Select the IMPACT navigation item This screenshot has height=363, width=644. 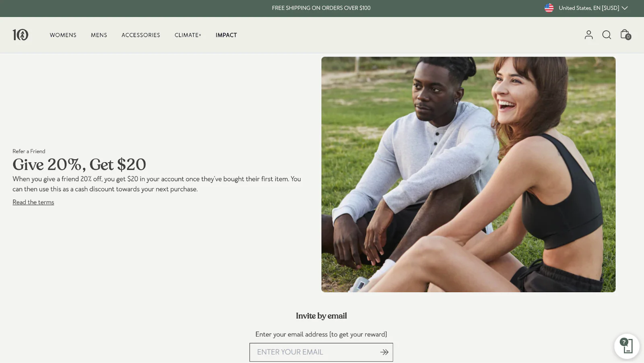tap(226, 35)
